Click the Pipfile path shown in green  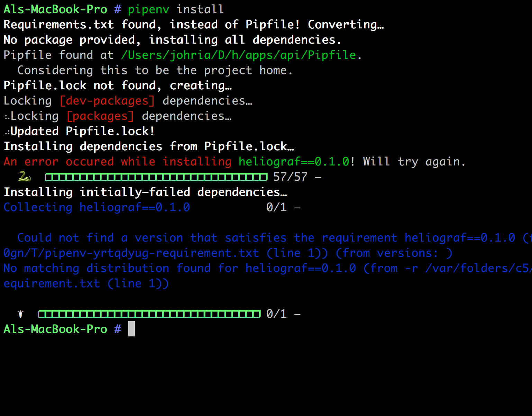pyautogui.click(x=238, y=55)
